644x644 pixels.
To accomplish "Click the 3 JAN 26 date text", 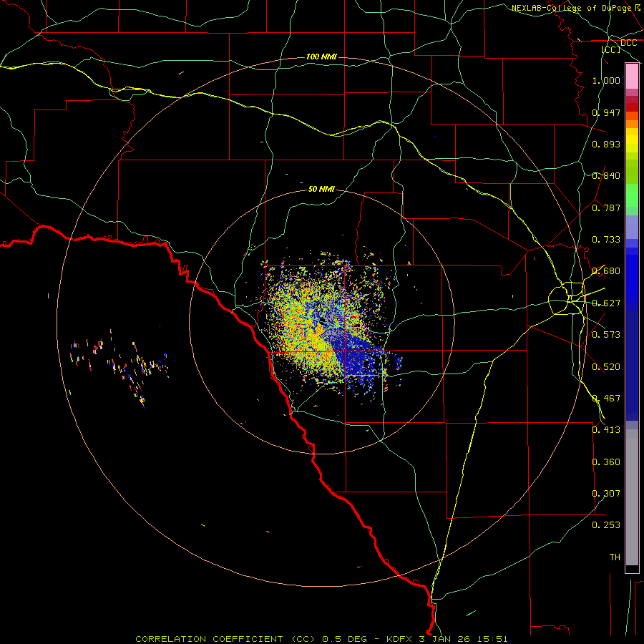I will pos(447,639).
